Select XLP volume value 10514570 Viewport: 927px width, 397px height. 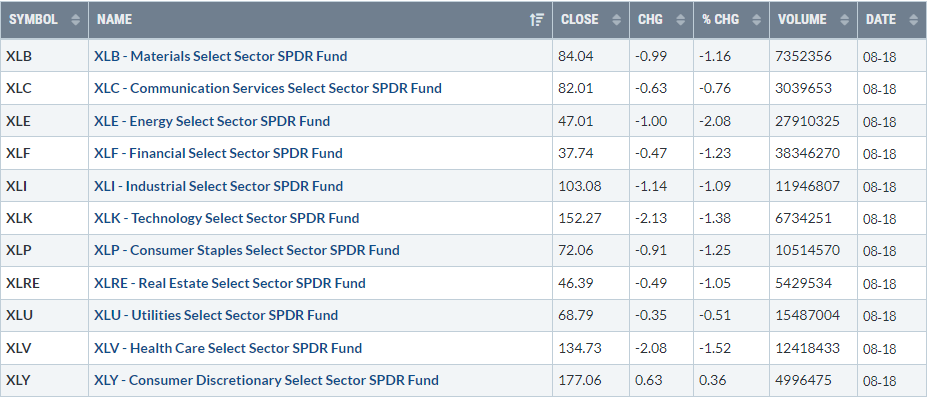(x=808, y=250)
